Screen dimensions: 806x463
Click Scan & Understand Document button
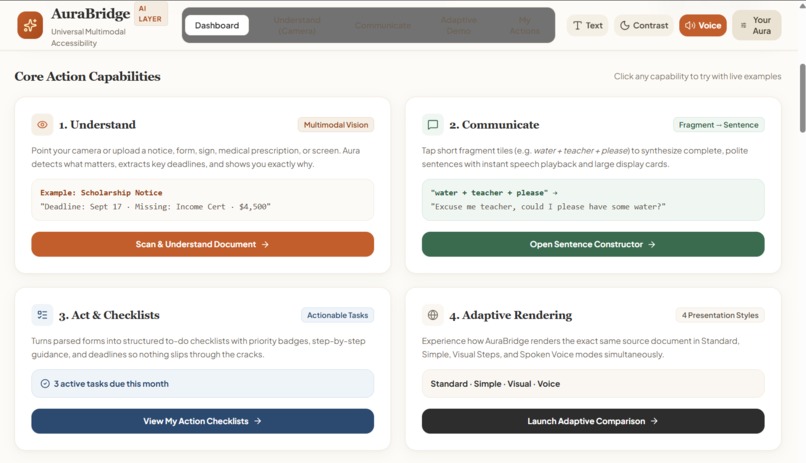tap(203, 244)
